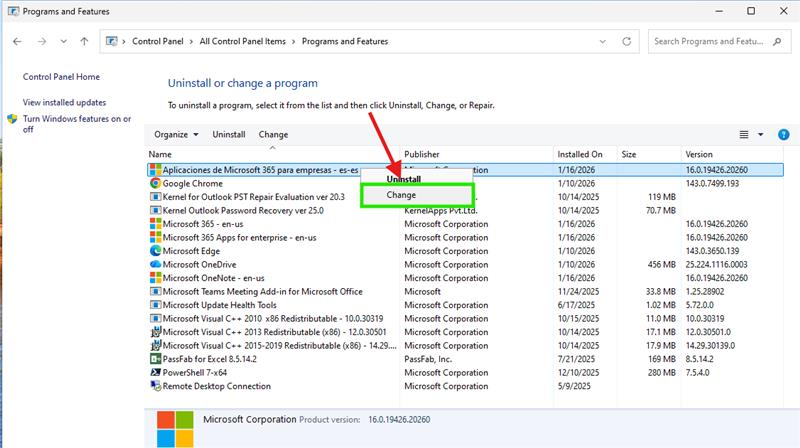This screenshot has height=448, width=800.
Task: Select PowerShell 7-x64 entry
Action: (x=194, y=372)
